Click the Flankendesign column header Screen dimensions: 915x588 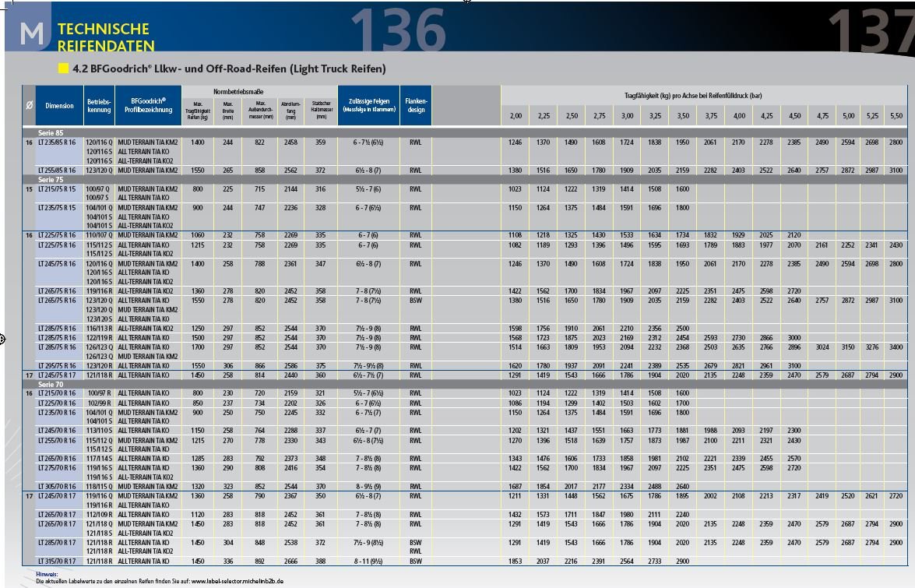click(416, 106)
